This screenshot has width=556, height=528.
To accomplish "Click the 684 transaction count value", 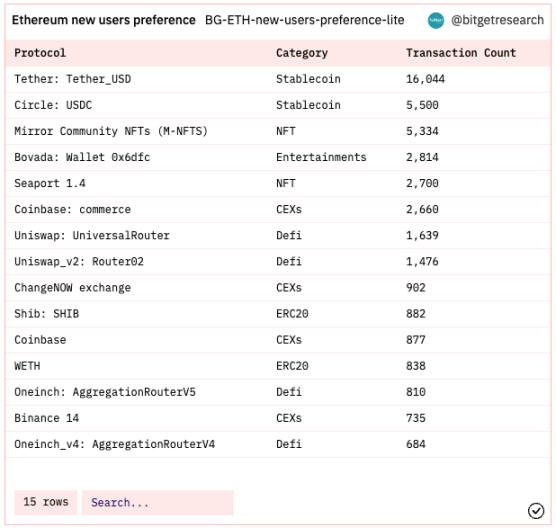I will [x=416, y=444].
